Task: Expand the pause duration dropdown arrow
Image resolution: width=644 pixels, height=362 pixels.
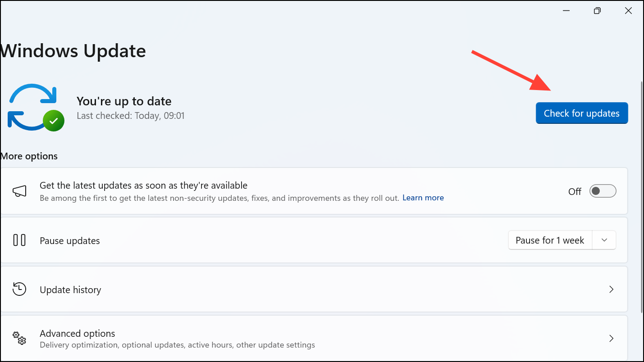Action: [604, 240]
